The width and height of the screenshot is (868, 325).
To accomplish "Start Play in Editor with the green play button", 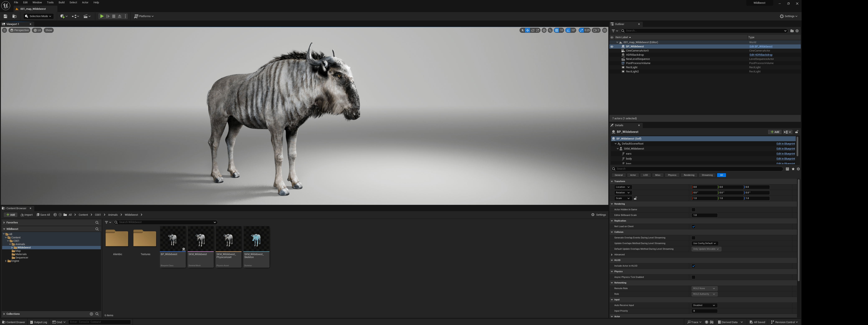I will point(102,16).
